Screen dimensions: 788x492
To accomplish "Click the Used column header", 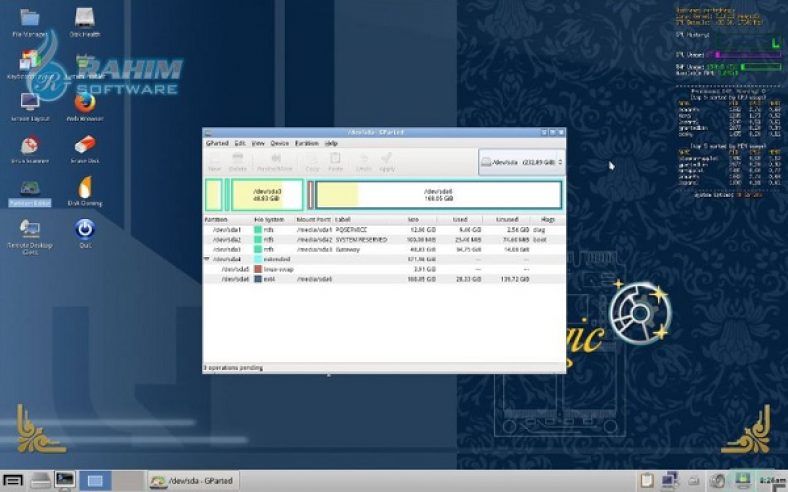I will [460, 220].
